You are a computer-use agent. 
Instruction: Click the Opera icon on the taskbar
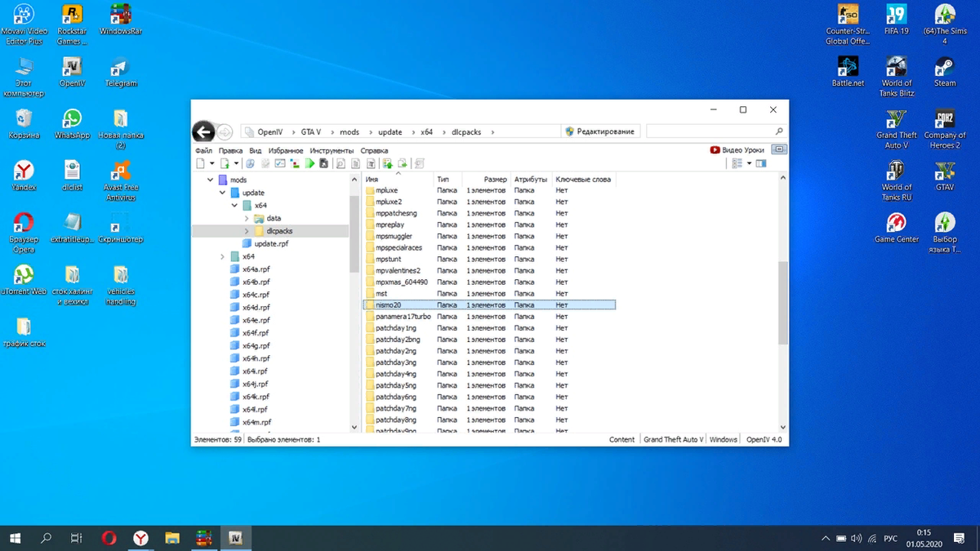(109, 538)
